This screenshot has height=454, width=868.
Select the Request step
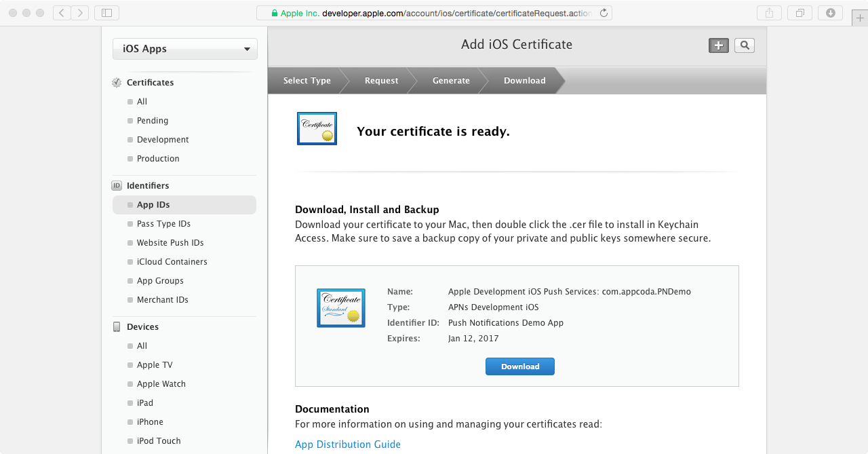click(x=382, y=81)
